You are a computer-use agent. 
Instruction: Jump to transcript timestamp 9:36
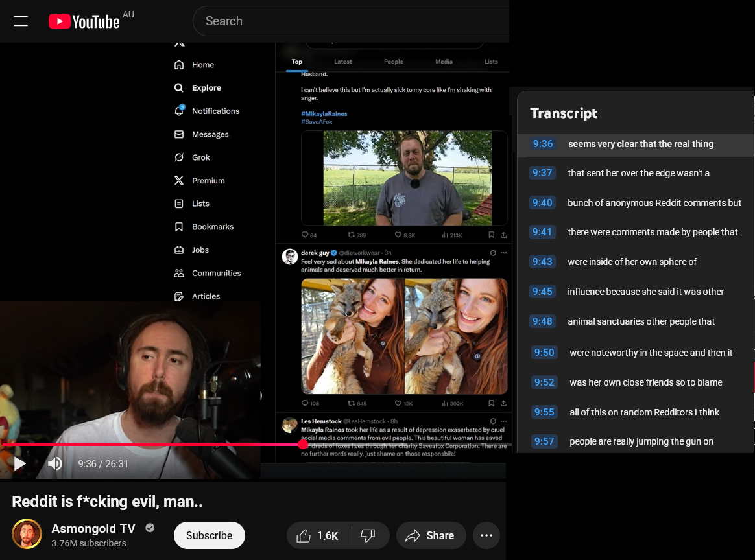pyautogui.click(x=543, y=144)
